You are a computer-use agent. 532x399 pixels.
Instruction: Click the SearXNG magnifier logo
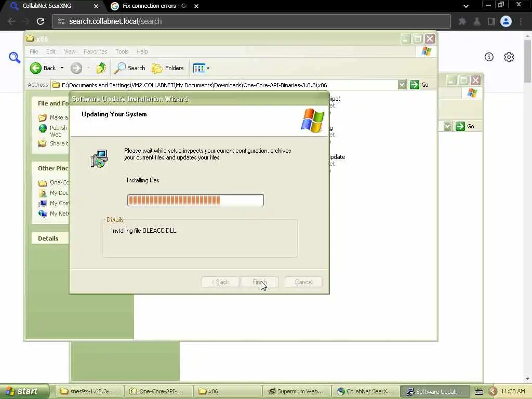(x=15, y=57)
